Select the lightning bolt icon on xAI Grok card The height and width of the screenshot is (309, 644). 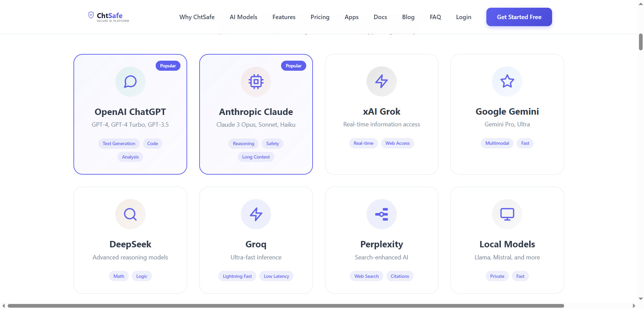[381, 81]
